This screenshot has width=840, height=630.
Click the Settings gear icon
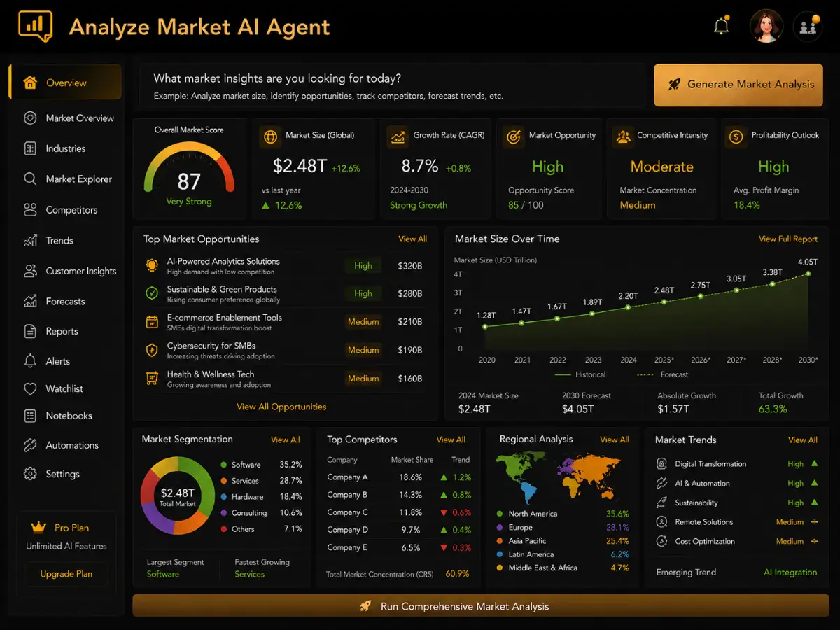[30, 474]
